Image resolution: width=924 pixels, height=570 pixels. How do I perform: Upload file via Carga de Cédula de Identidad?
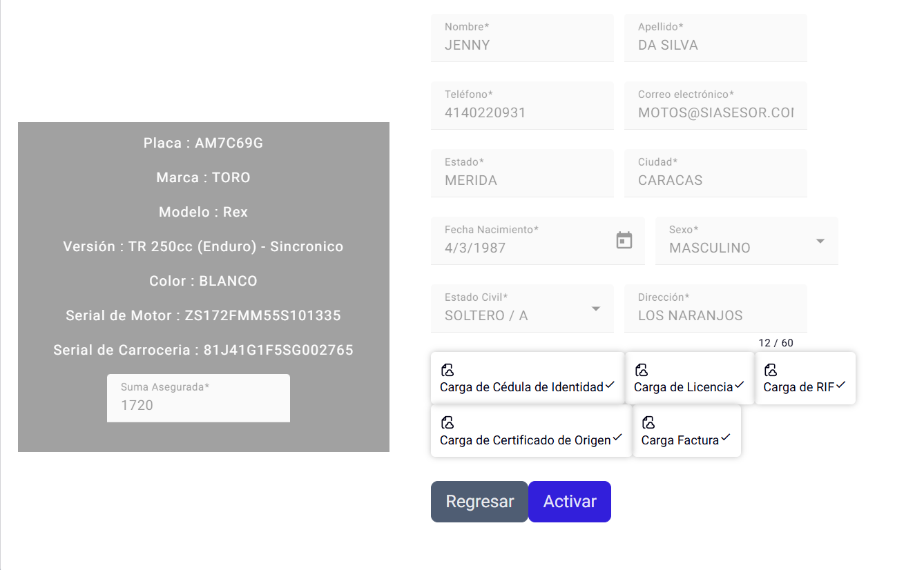tap(527, 378)
